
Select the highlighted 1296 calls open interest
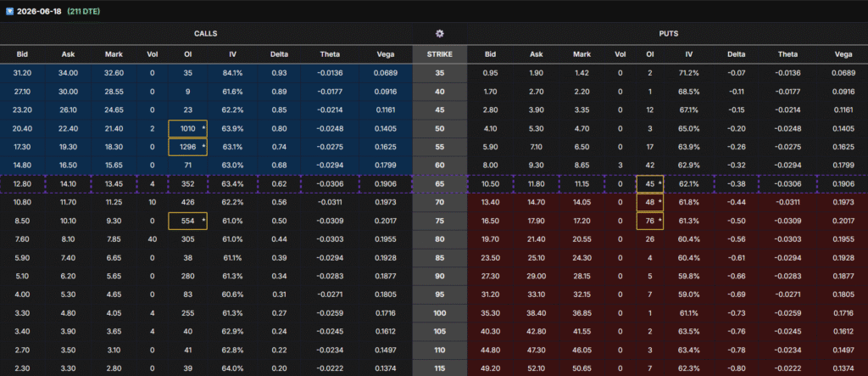pyautogui.click(x=186, y=147)
